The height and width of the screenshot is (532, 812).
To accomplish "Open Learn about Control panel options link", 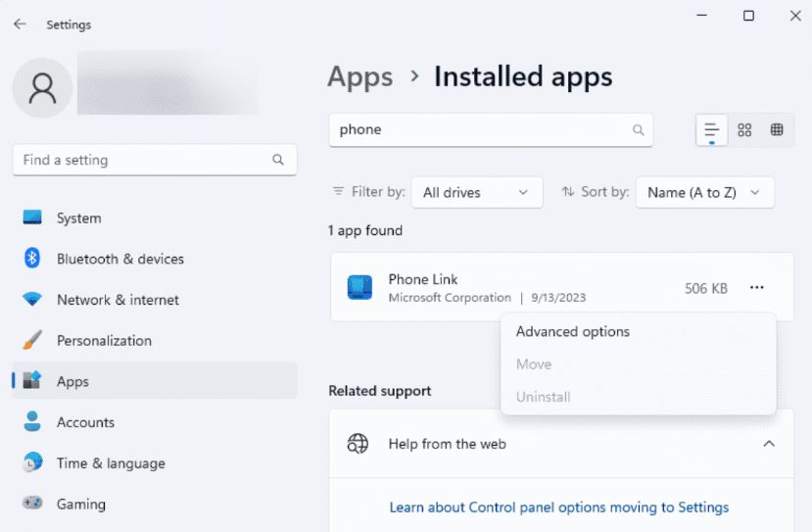I will tap(558, 508).
